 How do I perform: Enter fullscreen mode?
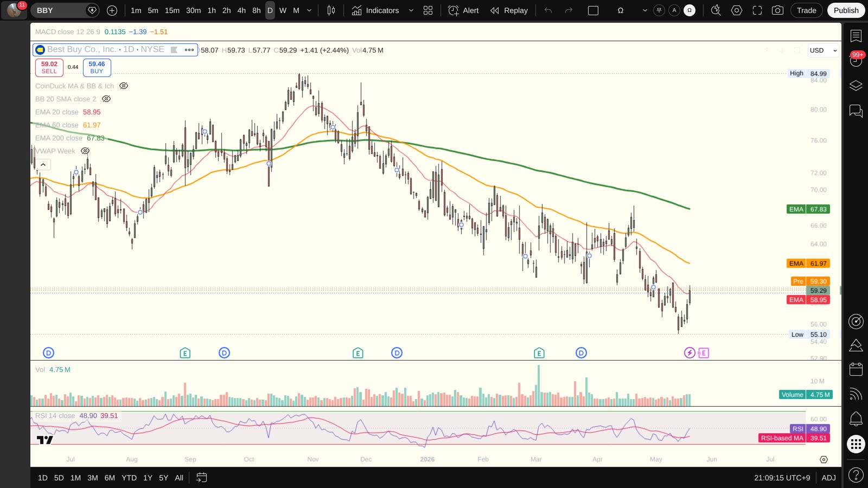757,10
